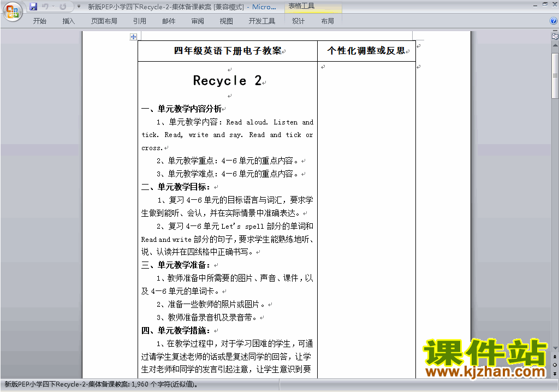Open the 开发工具 tab
The height and width of the screenshot is (392, 559).
click(x=261, y=21)
